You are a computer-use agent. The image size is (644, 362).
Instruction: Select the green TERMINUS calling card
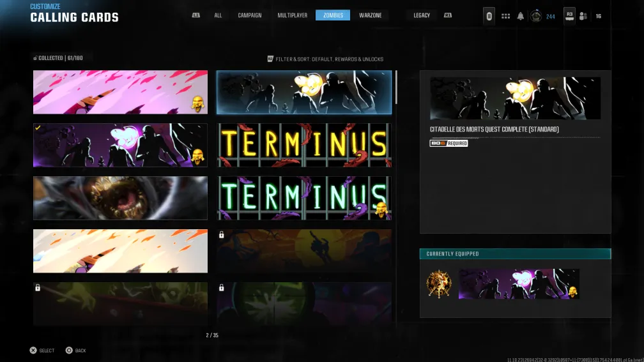(304, 198)
